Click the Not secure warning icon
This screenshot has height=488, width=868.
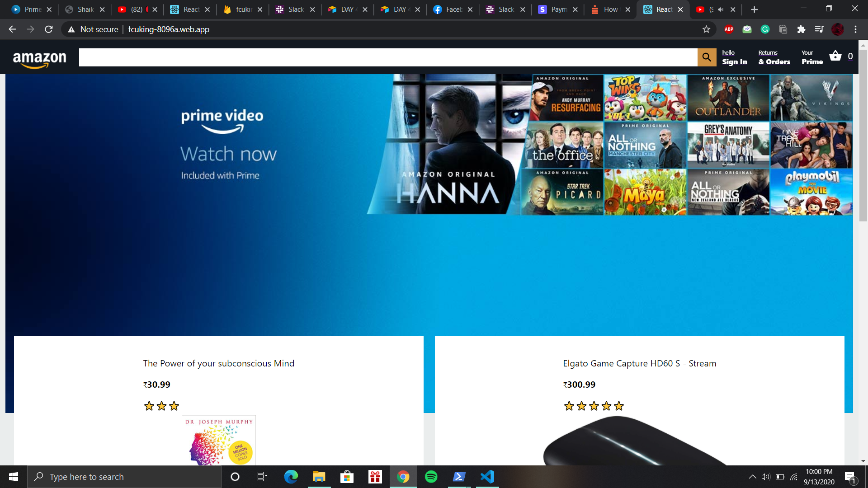pos(71,29)
